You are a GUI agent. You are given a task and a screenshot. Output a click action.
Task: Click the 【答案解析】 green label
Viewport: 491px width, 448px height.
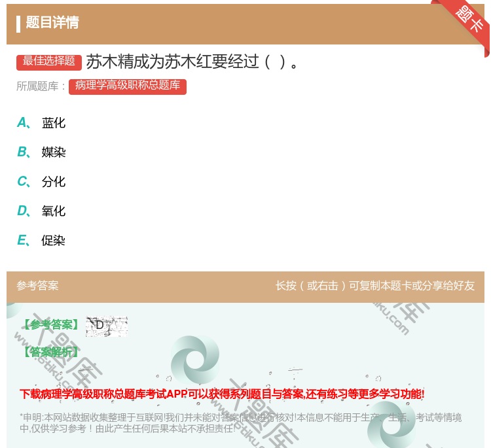click(x=51, y=353)
